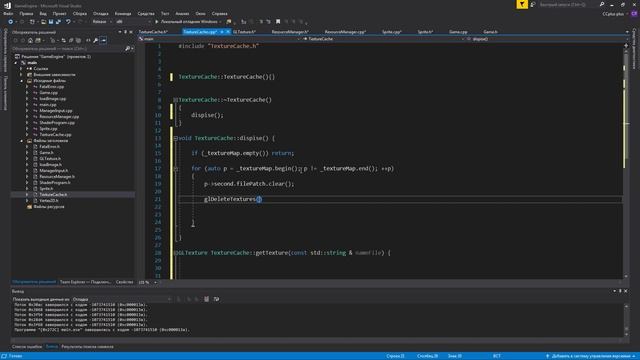
Task: Click the Solution Explorer search magnifier icon
Action: [127, 49]
